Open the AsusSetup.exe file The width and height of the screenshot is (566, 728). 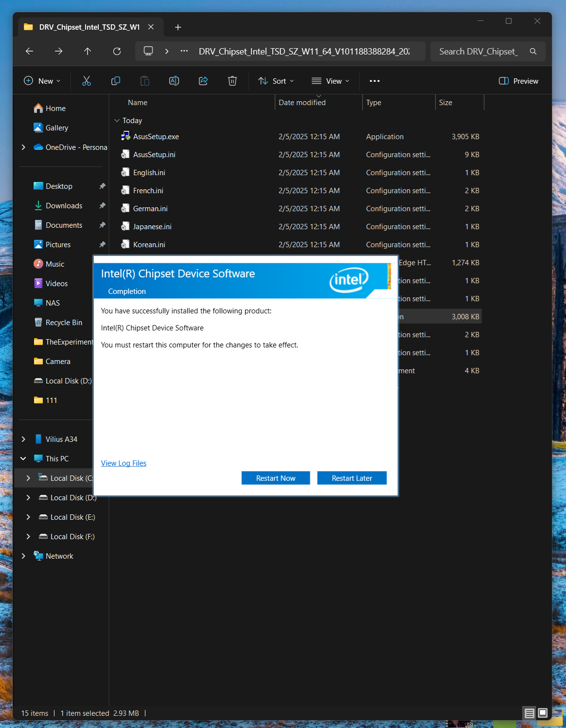(x=156, y=137)
